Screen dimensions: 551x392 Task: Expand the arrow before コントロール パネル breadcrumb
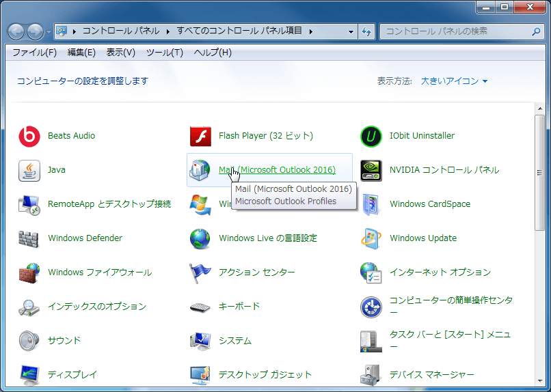[74, 31]
